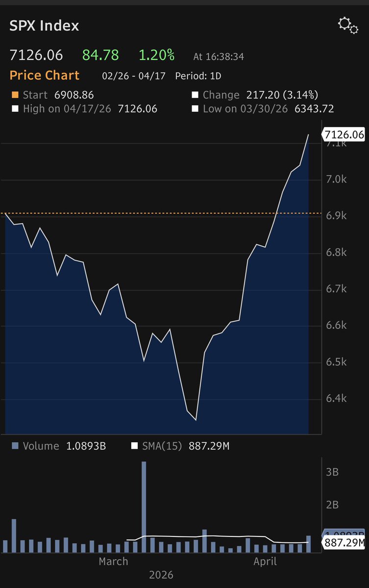Tap the SMA(15) value 887.29M in legend
The width and height of the screenshot is (369, 588).
[x=209, y=446]
